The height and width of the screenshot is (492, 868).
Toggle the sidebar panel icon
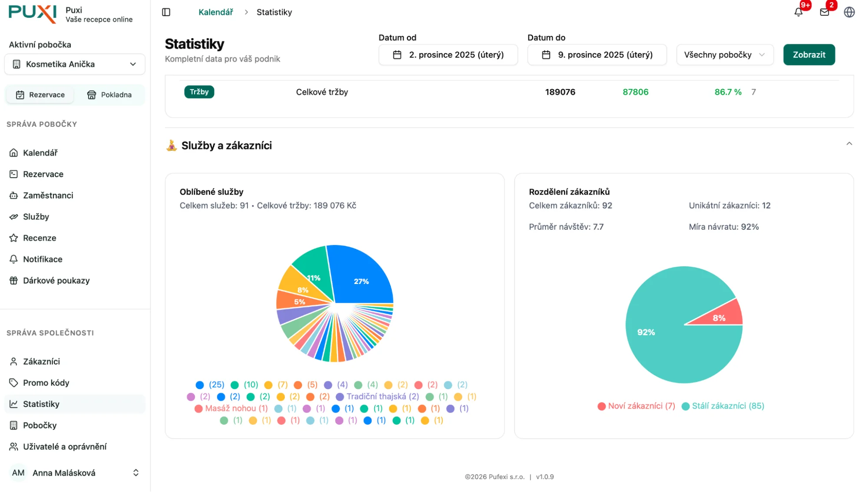[x=166, y=12]
